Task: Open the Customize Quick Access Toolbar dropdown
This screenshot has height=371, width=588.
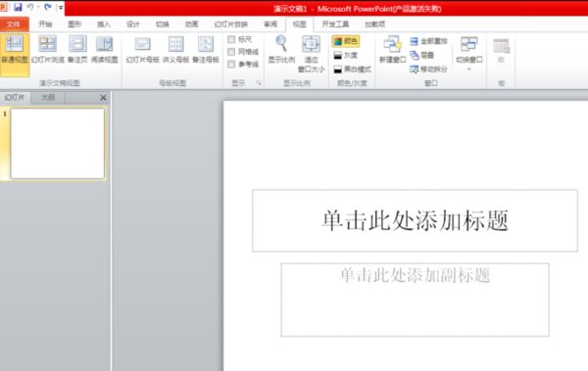Action: pos(61,7)
